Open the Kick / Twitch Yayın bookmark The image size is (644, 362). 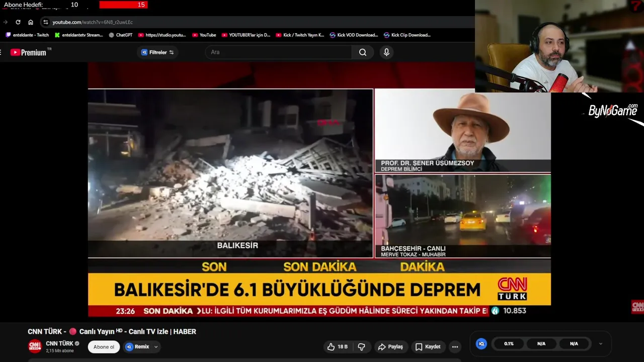[300, 35]
